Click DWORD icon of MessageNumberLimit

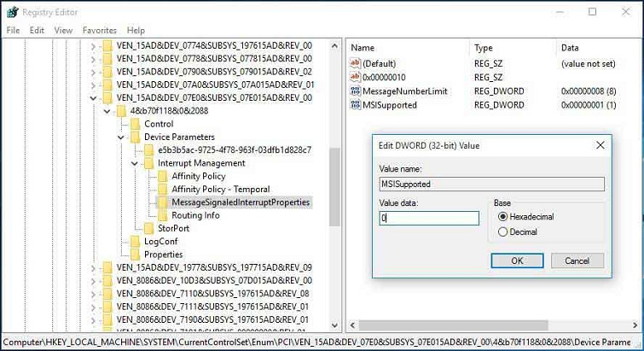[355, 91]
